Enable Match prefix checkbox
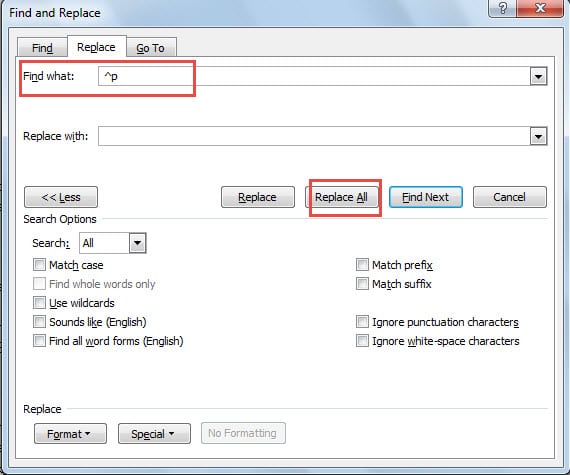The width and height of the screenshot is (570, 475). click(x=362, y=265)
